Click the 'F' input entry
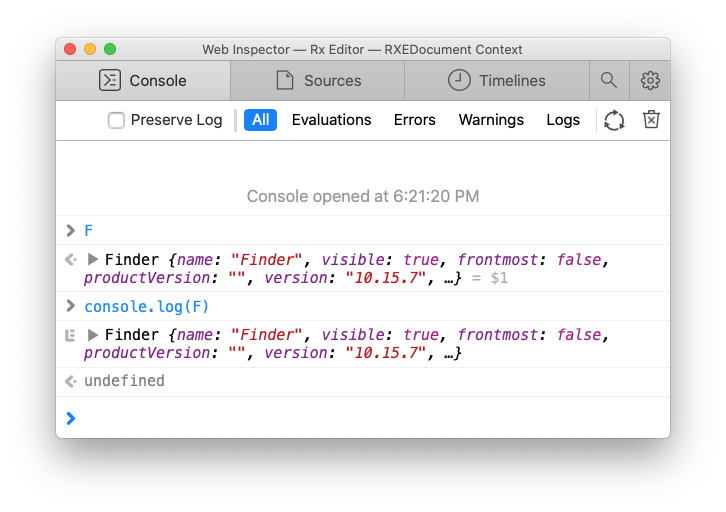Image resolution: width=726 pixels, height=512 pixels. (88, 231)
